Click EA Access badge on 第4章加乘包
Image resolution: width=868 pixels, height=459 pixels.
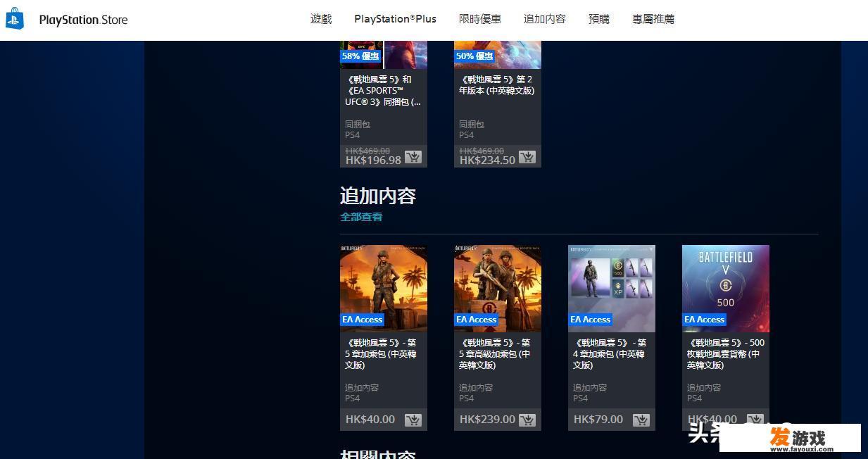pyautogui.click(x=590, y=320)
